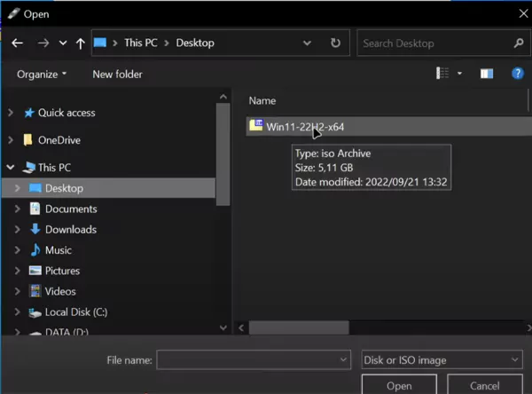The image size is (532, 394).
Task: Click the navigation pane scroll down arrow
Action: coord(223,327)
